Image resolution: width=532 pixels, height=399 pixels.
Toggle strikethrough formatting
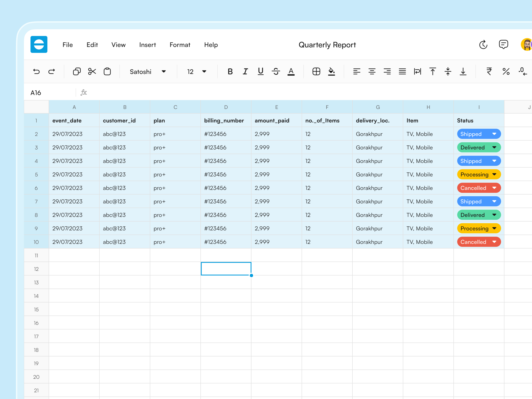click(276, 71)
